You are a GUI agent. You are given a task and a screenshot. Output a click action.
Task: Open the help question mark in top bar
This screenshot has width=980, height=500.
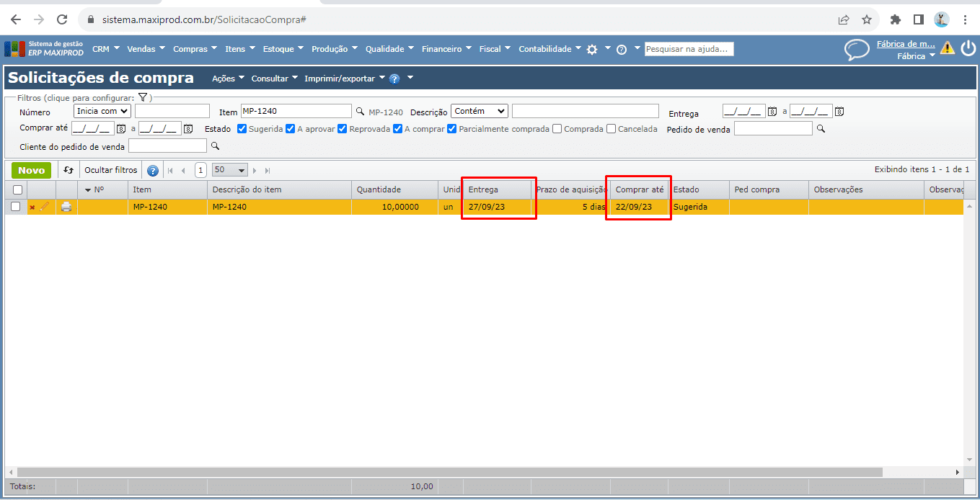click(622, 50)
